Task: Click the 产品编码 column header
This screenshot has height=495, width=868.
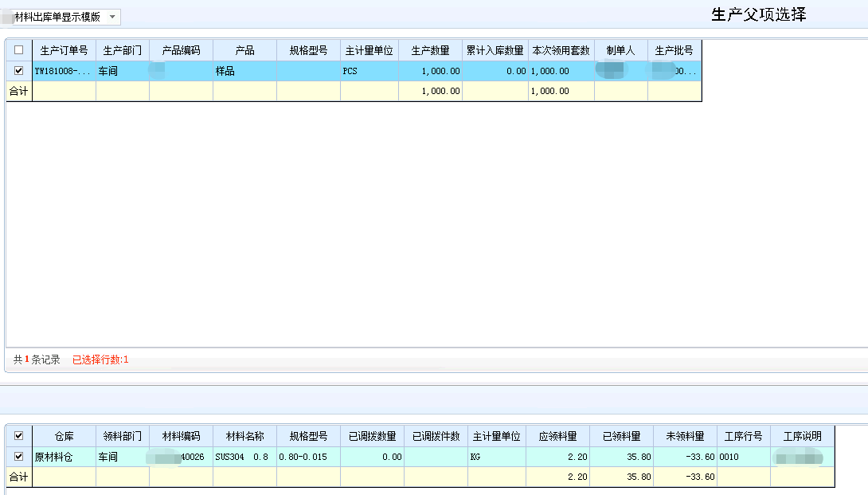Action: pos(181,50)
